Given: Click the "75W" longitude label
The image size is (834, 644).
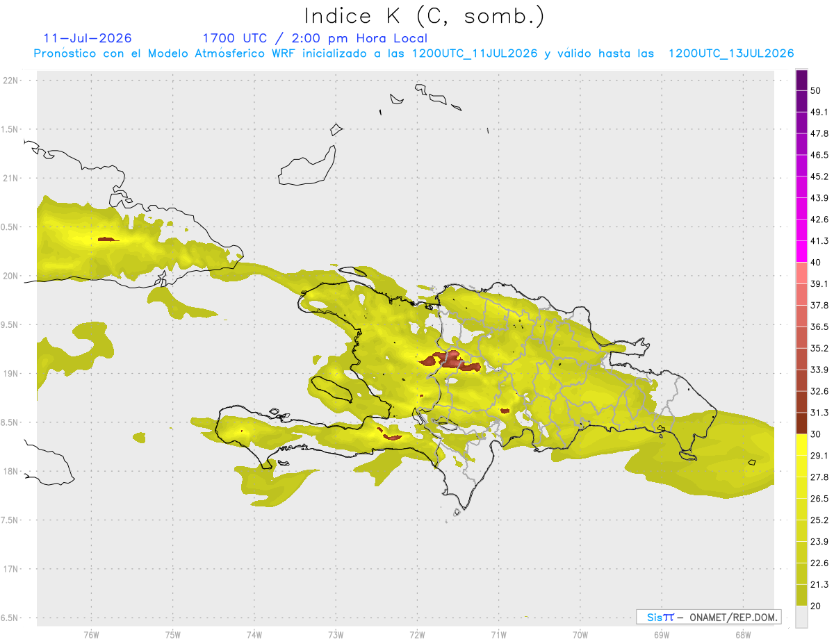Looking at the screenshot, I should 172,635.
